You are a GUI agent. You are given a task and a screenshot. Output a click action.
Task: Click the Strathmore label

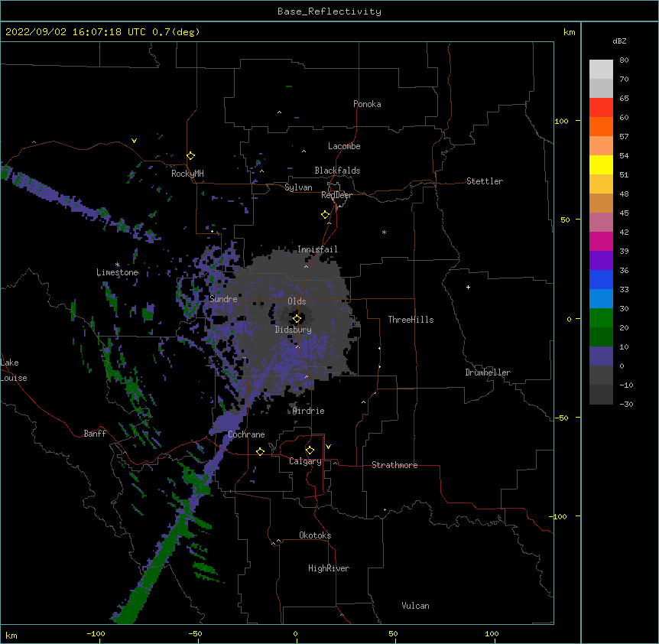394,465
